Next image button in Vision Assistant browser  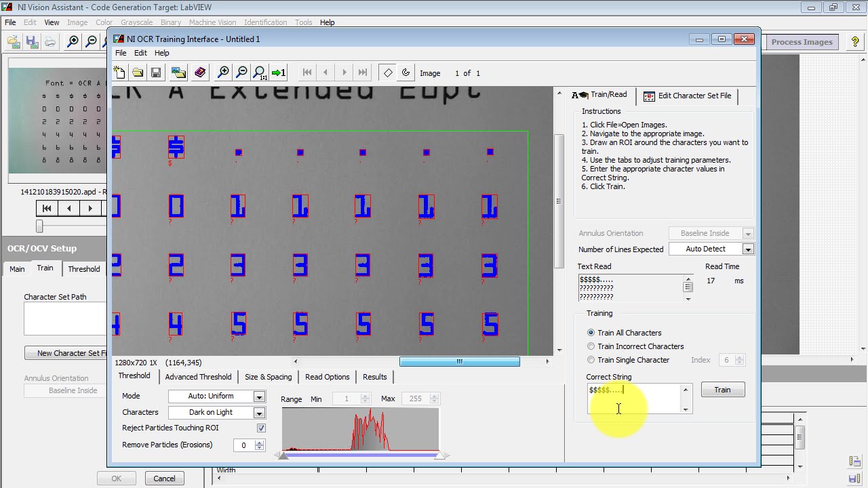tap(90, 208)
